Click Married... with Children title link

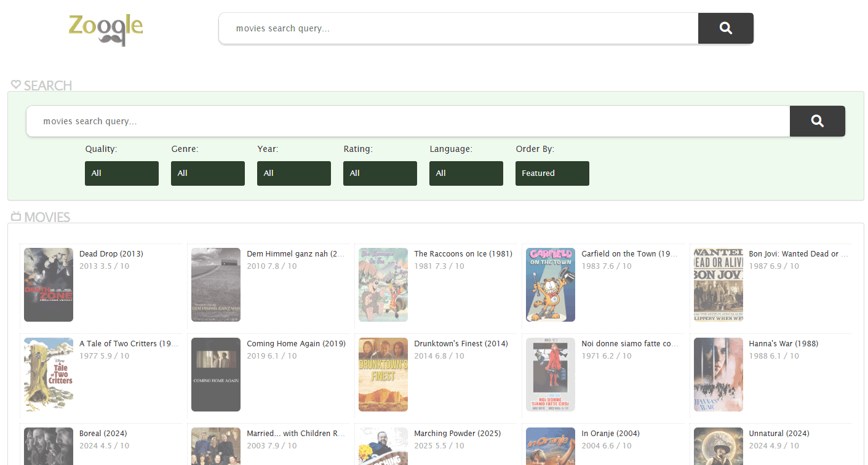[x=296, y=434]
